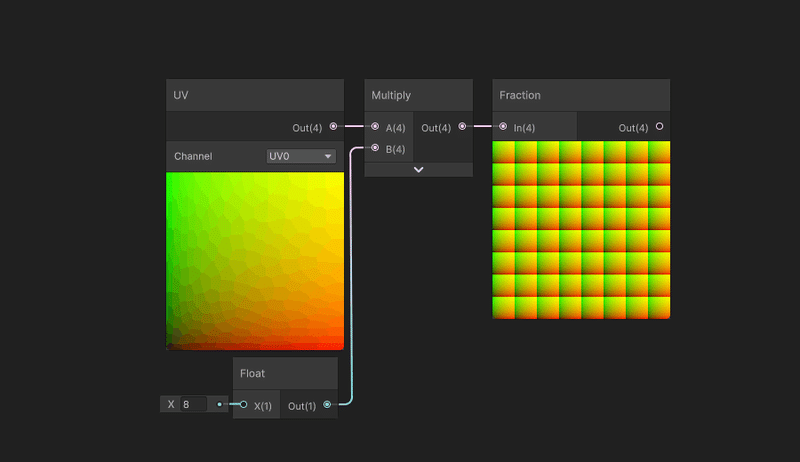Expand the Multiply node preview chevron
800x462 pixels.
[x=418, y=169]
